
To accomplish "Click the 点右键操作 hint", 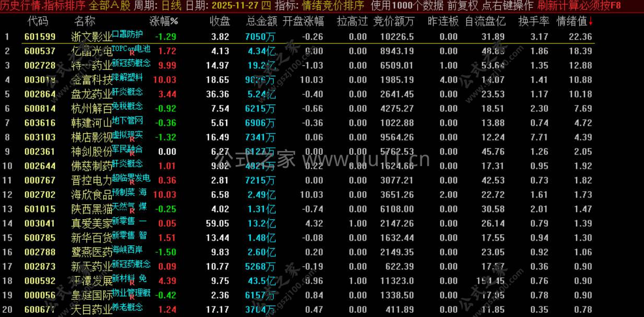I will (507, 6).
